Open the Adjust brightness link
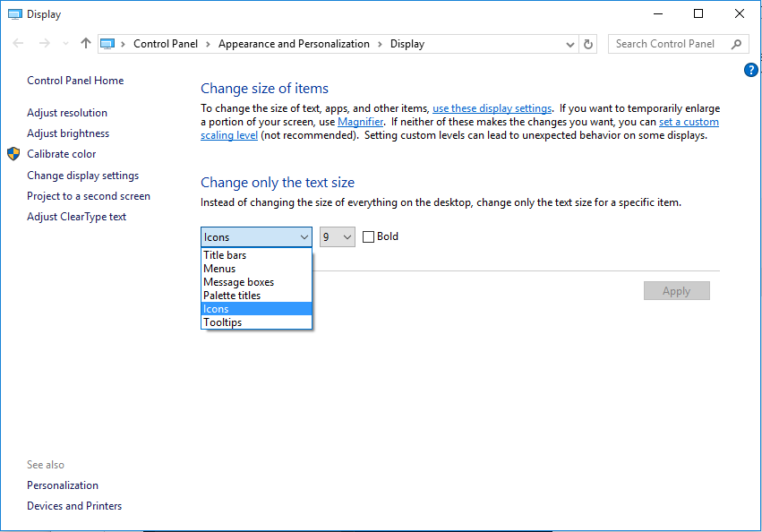The height and width of the screenshot is (532, 762). point(68,133)
